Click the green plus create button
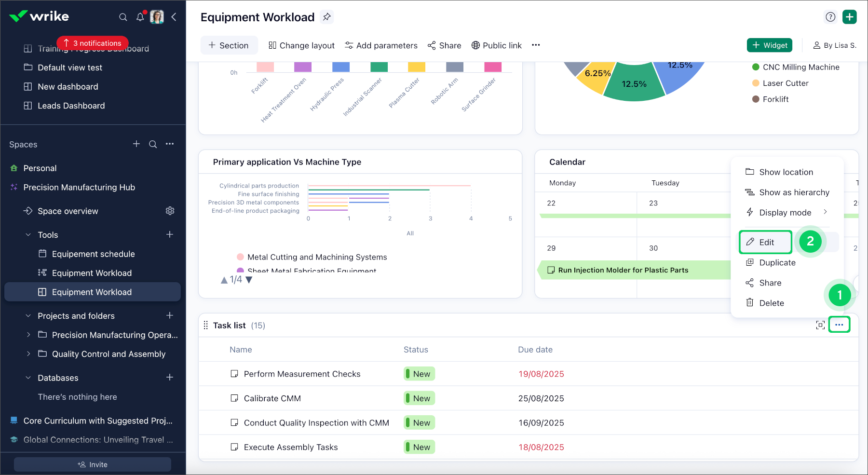 coord(849,17)
